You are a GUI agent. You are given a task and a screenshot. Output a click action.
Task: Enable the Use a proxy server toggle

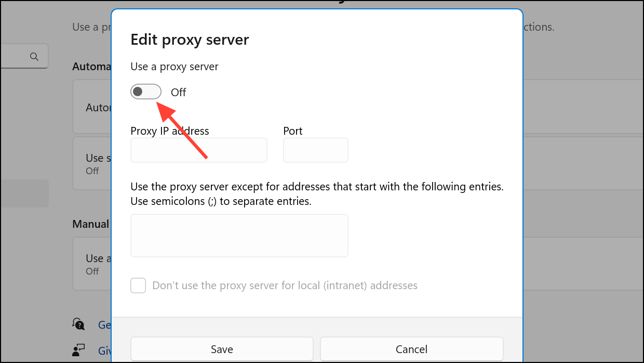pyautogui.click(x=146, y=92)
